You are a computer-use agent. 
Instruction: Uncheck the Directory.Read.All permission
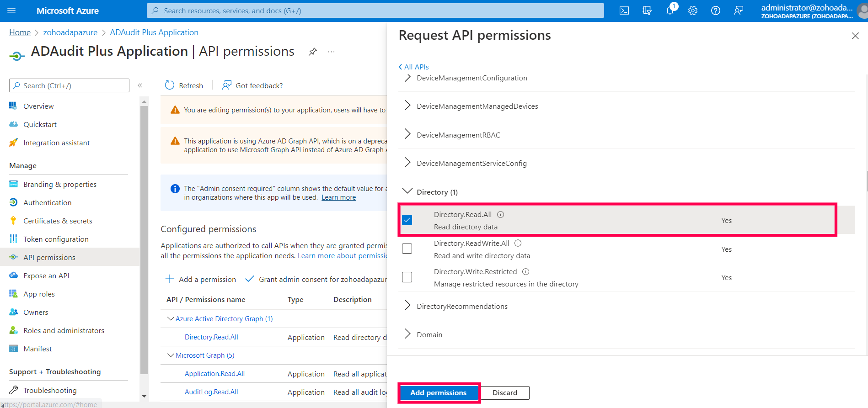click(x=407, y=220)
